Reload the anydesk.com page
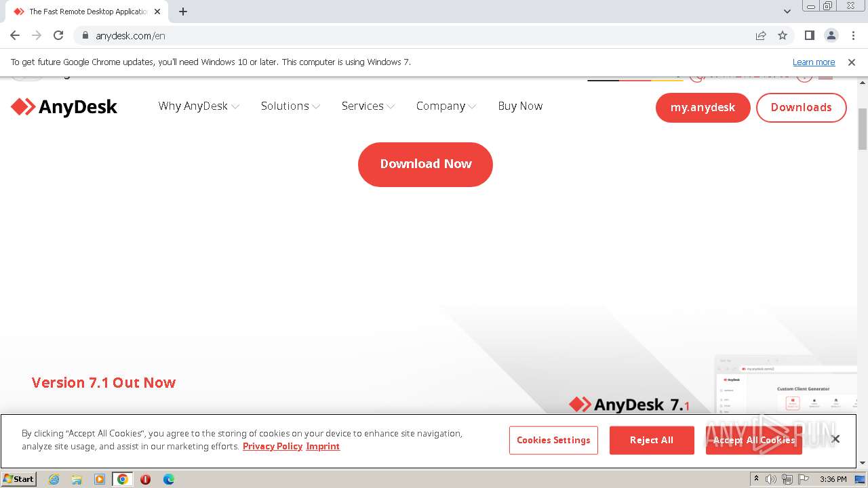 pyautogui.click(x=58, y=35)
